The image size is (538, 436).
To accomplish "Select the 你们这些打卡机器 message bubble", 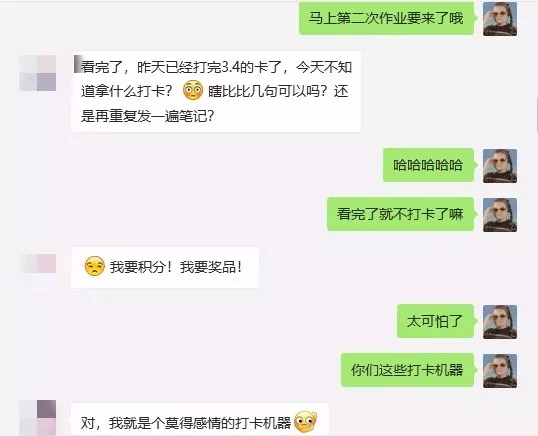I will (407, 370).
